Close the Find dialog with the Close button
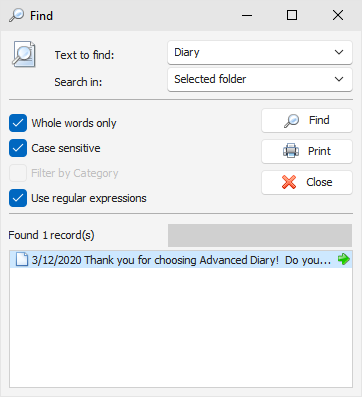This screenshot has width=362, height=397. pos(307,182)
